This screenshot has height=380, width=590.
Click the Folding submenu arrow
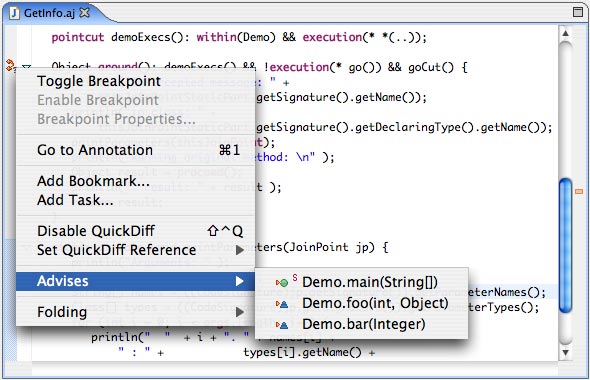tap(240, 312)
